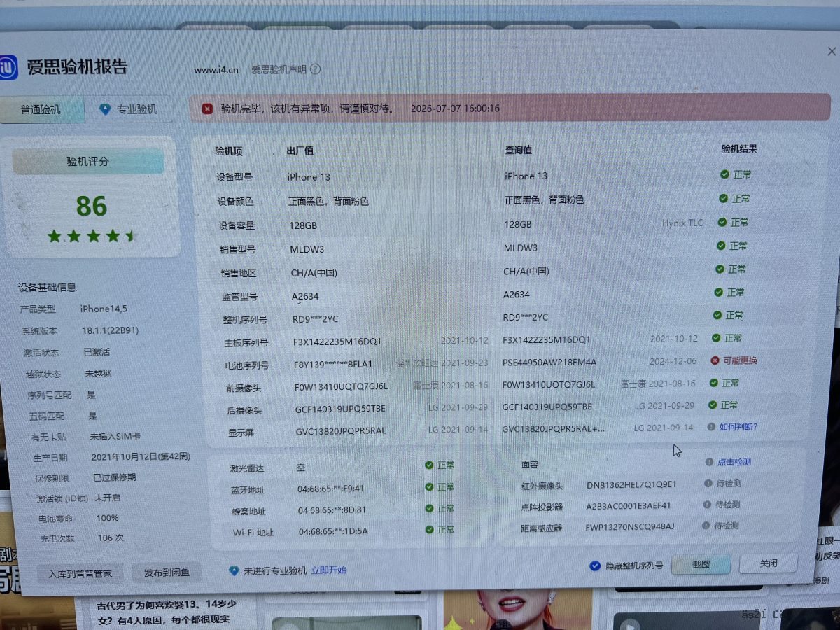Click the green check icon for 监管型号 row
The image size is (840, 630).
coord(717,292)
